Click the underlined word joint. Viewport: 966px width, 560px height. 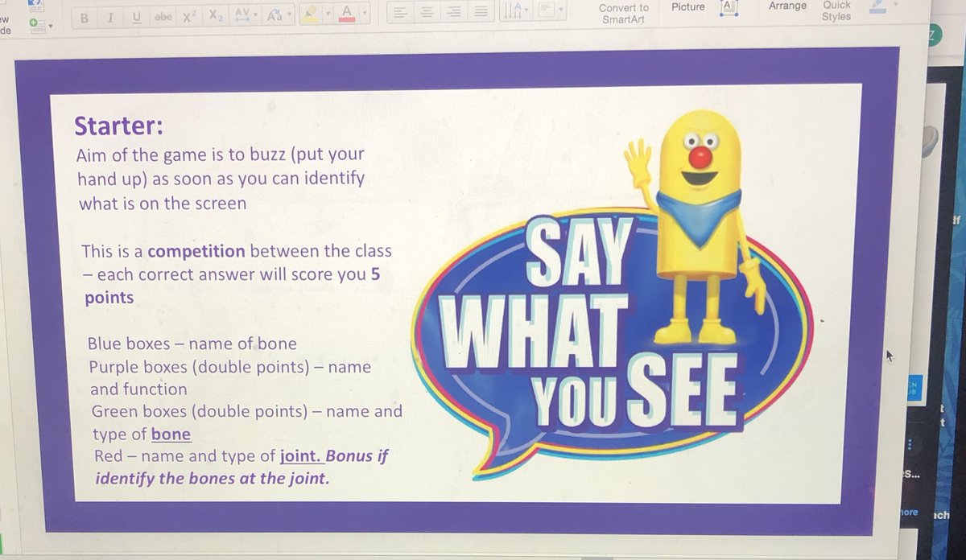302,455
